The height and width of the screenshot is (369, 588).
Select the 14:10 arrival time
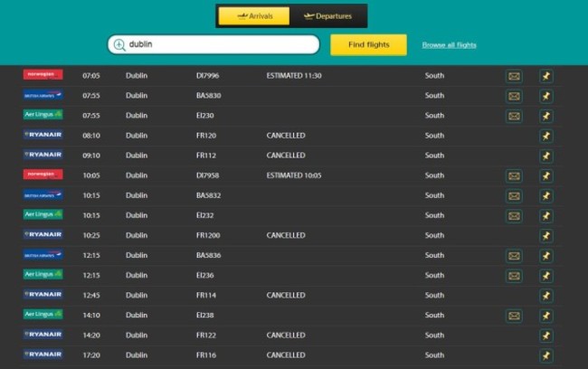coord(91,316)
